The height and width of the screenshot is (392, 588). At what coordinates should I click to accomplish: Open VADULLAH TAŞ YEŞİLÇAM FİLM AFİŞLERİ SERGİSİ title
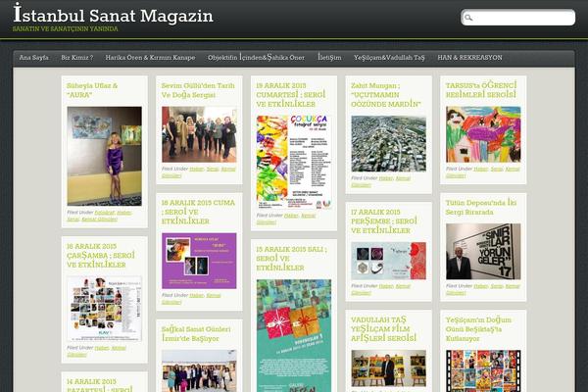383,329
